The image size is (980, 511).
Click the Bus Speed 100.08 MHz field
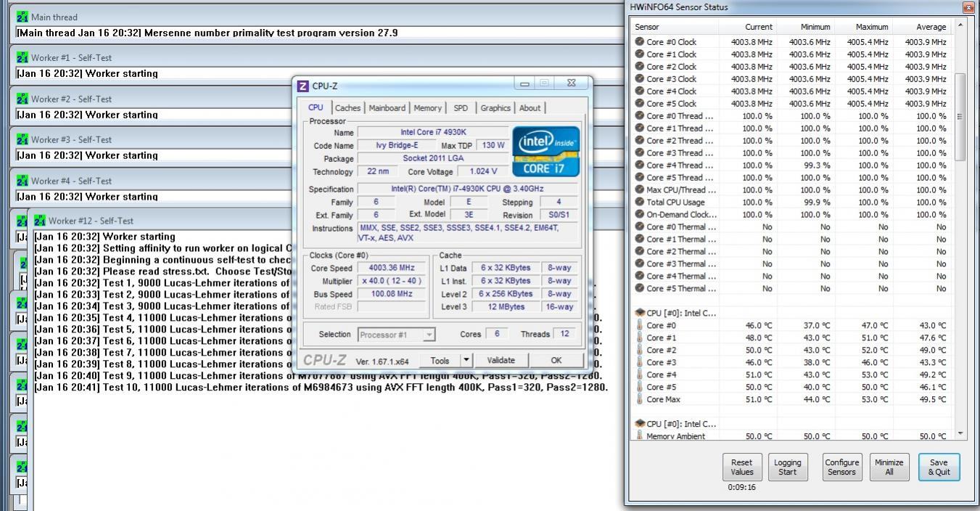pyautogui.click(x=392, y=294)
